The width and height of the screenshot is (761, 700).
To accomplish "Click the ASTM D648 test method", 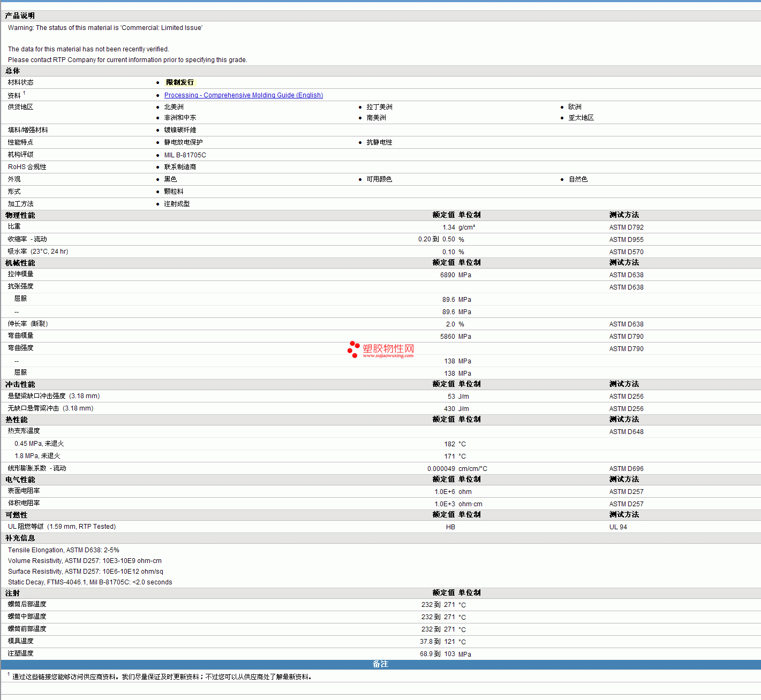I will tap(626, 432).
